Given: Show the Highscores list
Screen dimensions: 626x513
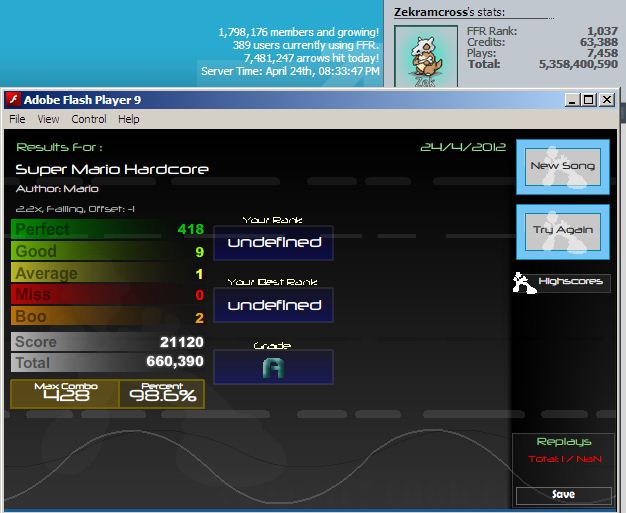Looking at the screenshot, I should 570,282.
